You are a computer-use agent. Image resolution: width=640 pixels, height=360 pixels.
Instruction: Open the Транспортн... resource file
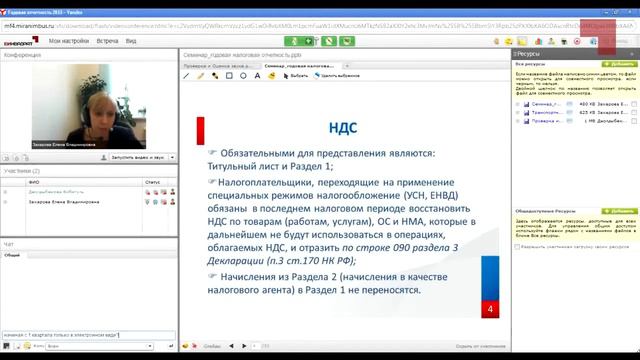pyautogui.click(x=547, y=112)
